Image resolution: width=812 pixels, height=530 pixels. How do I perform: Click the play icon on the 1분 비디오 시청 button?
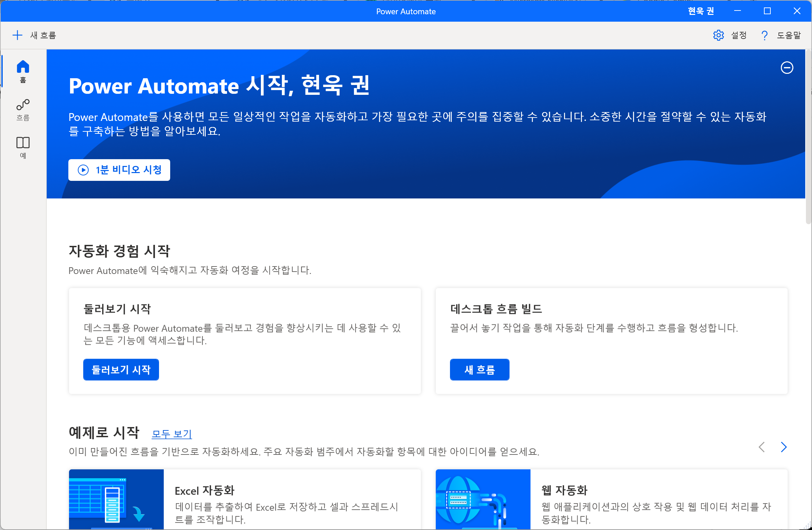(x=83, y=170)
